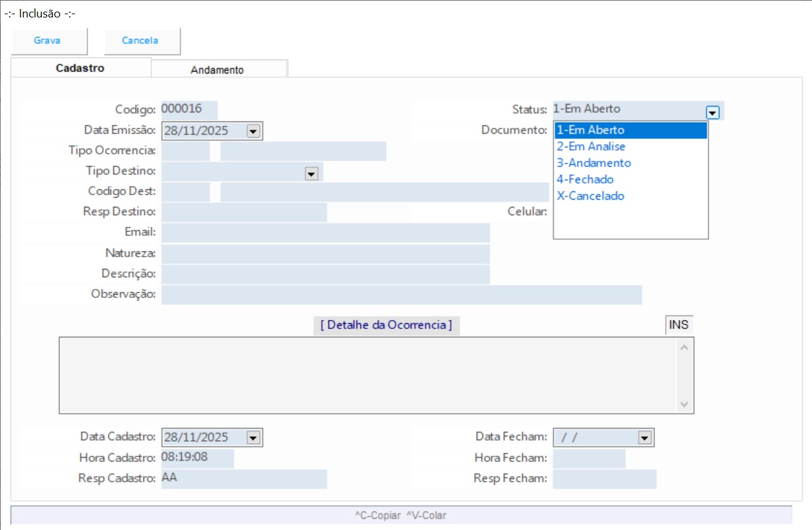The width and height of the screenshot is (812, 530).
Task: Switch to the Andamento tab
Action: (218, 70)
